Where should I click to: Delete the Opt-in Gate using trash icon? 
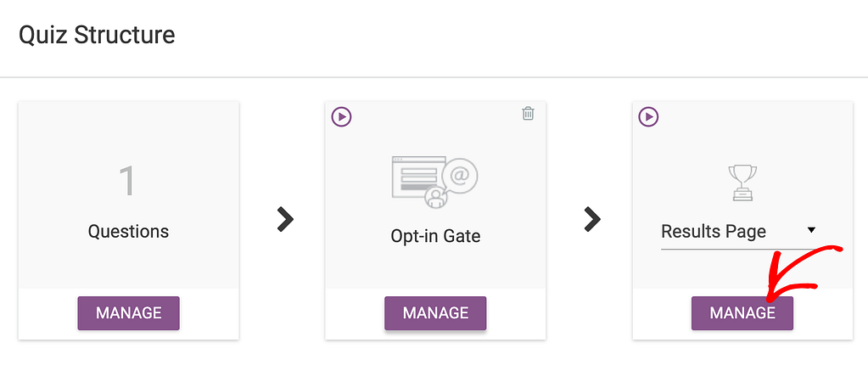coord(528,114)
